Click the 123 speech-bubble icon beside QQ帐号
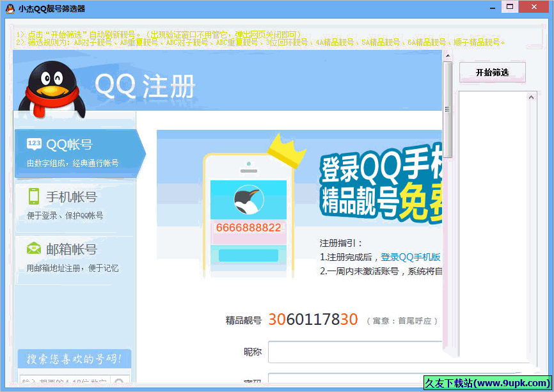The width and height of the screenshot is (554, 392). (34, 144)
